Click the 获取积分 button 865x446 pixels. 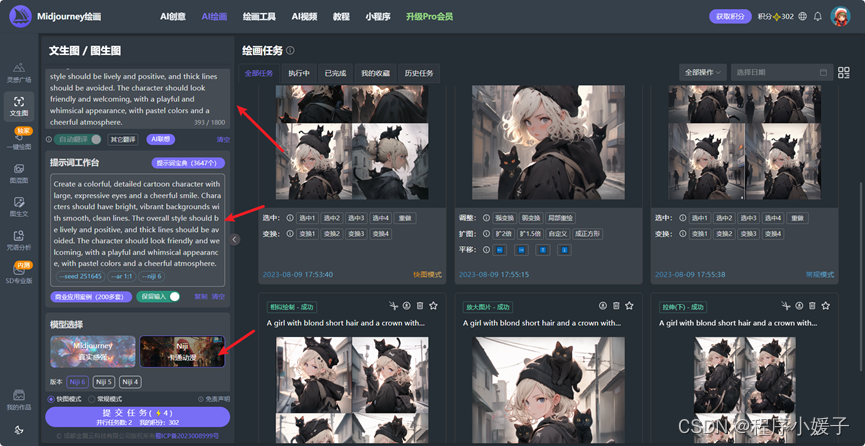click(x=730, y=17)
